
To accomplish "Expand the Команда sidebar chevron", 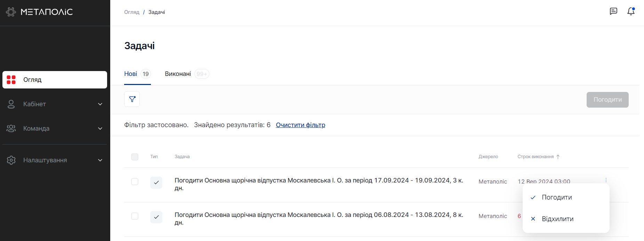I will [100, 129].
